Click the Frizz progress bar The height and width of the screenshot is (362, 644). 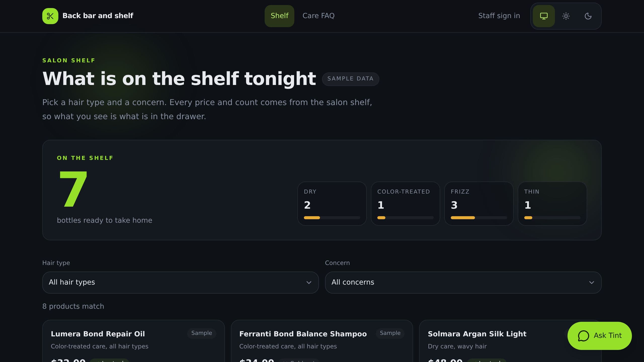pos(479,218)
